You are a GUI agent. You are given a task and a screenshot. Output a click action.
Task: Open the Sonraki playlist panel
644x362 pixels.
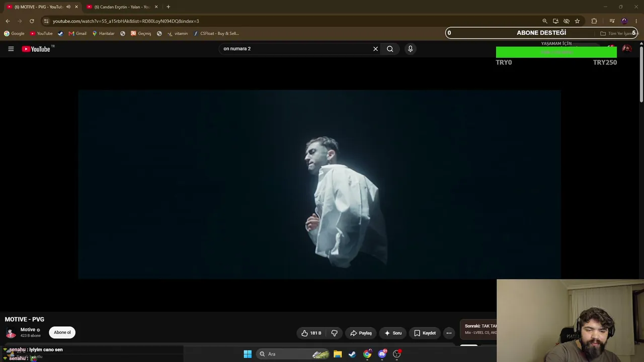pyautogui.click(x=478, y=329)
